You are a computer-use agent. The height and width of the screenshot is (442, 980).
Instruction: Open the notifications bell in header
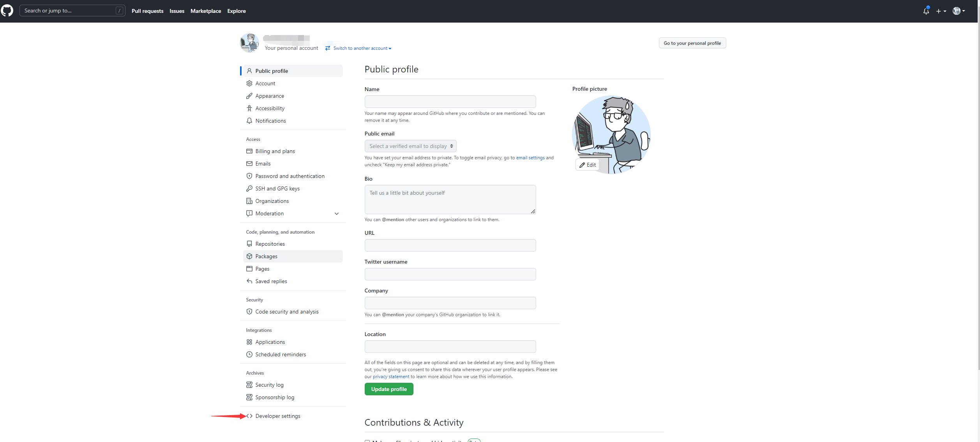pyautogui.click(x=926, y=11)
